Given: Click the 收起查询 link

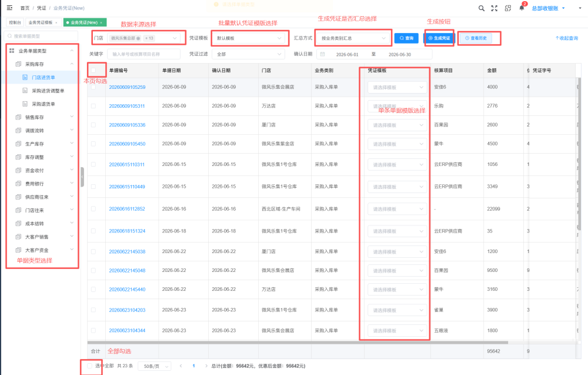Looking at the screenshot, I should pyautogui.click(x=567, y=38).
